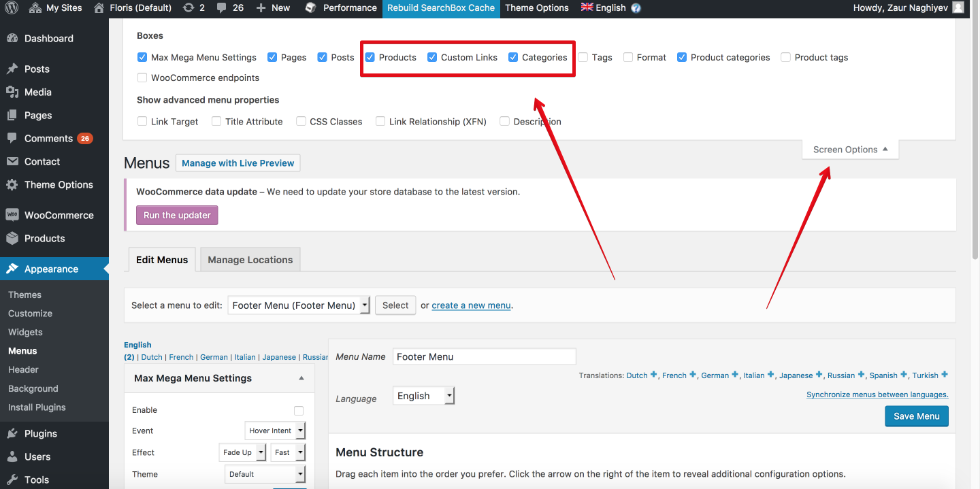Click Rebuild SearchBox Cache in admin bar
The image size is (980, 489).
click(x=441, y=8)
